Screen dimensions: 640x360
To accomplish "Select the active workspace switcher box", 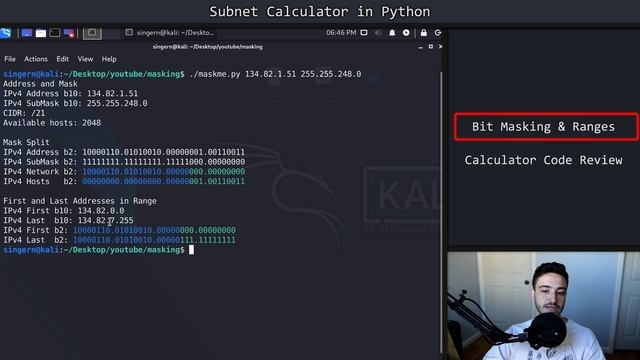I will [92, 33].
